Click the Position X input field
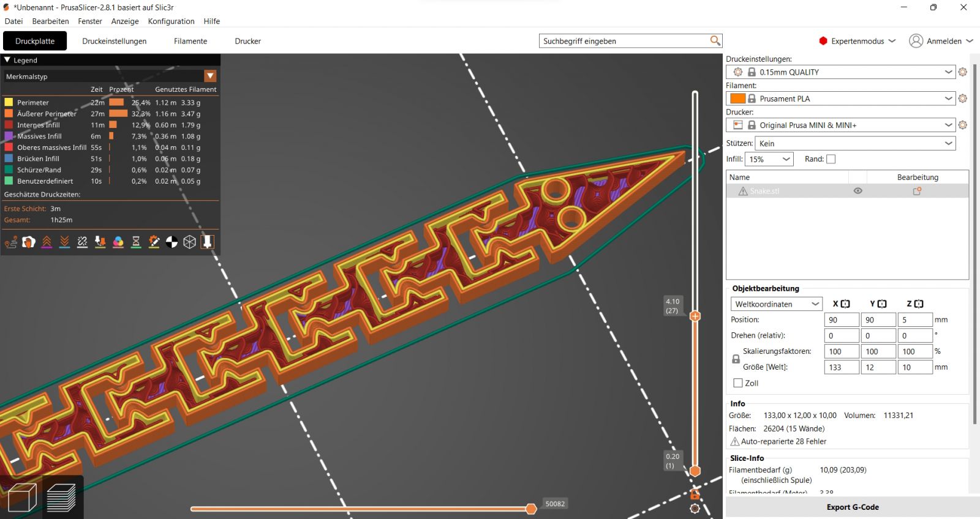Image resolution: width=980 pixels, height=519 pixels. [x=842, y=319]
